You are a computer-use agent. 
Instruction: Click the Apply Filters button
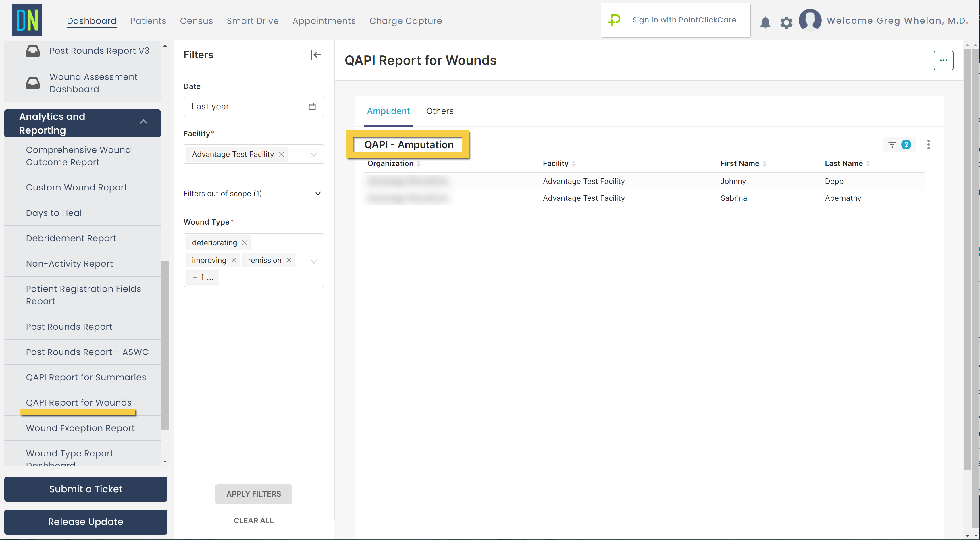(x=253, y=494)
